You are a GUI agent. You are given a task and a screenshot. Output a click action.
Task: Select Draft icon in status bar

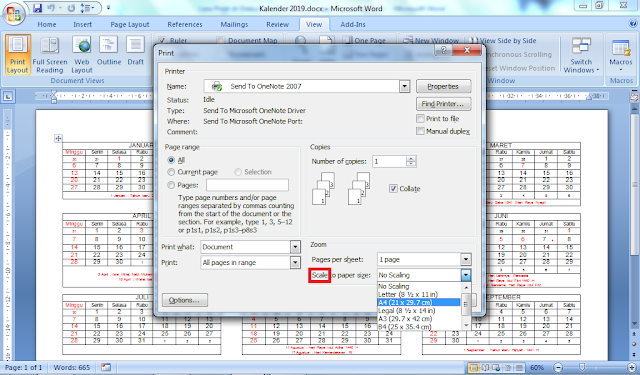519,368
